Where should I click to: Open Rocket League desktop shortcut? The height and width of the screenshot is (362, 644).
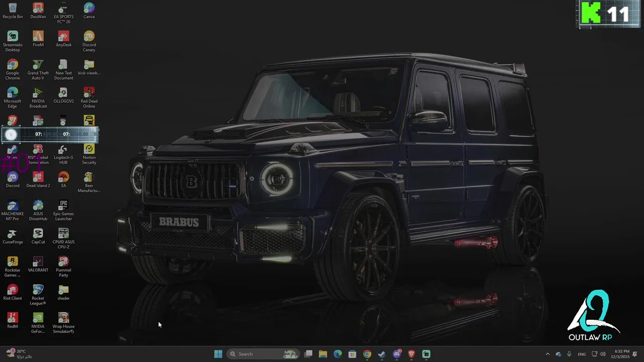click(38, 295)
